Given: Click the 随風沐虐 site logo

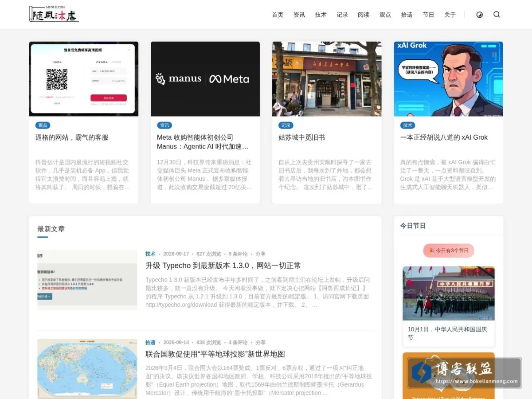Looking at the screenshot, I should (x=54, y=14).
